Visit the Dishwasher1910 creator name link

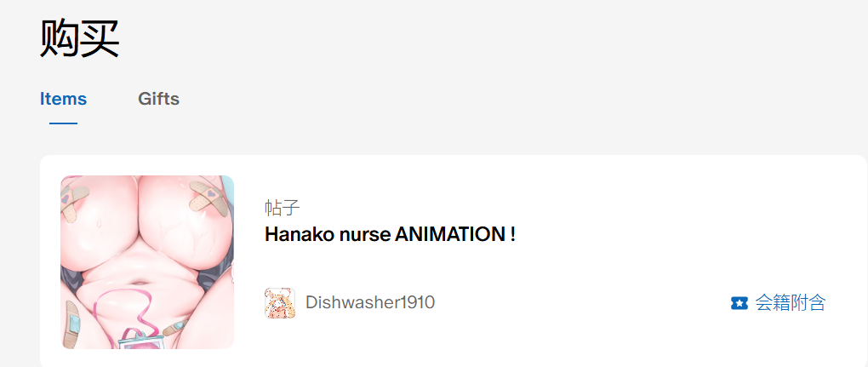pyautogui.click(x=370, y=303)
